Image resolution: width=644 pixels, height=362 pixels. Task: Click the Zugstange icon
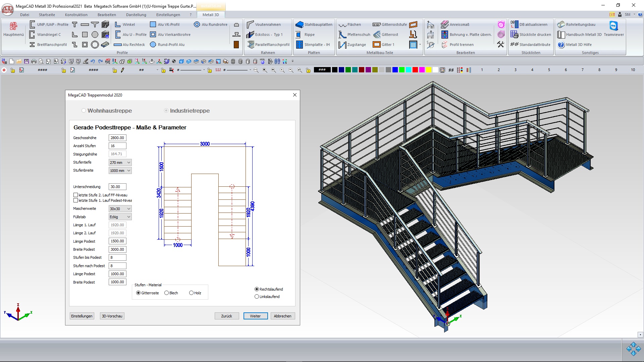[342, 45]
